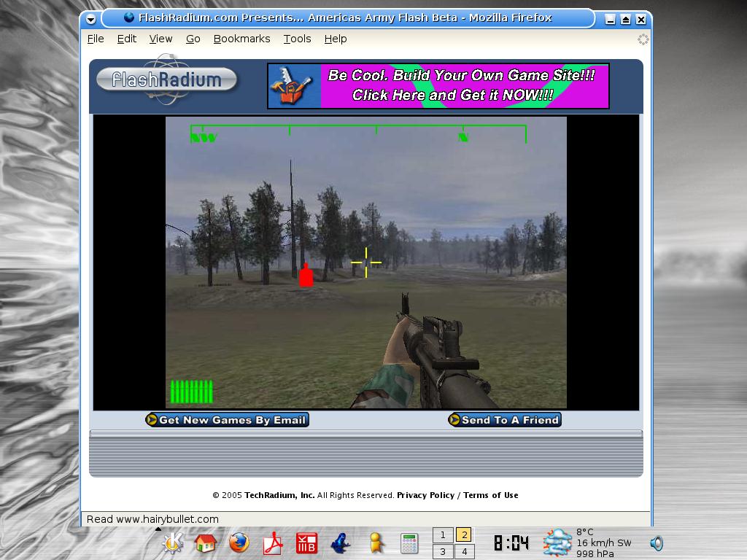
Task: Open the volume speaker icon
Action: coord(657,543)
